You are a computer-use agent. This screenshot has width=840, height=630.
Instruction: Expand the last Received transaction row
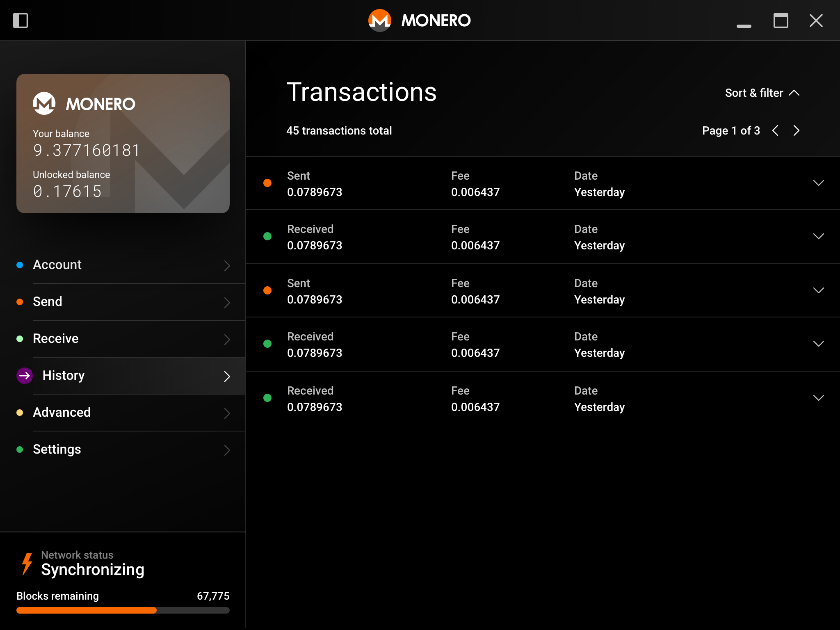pos(818,398)
